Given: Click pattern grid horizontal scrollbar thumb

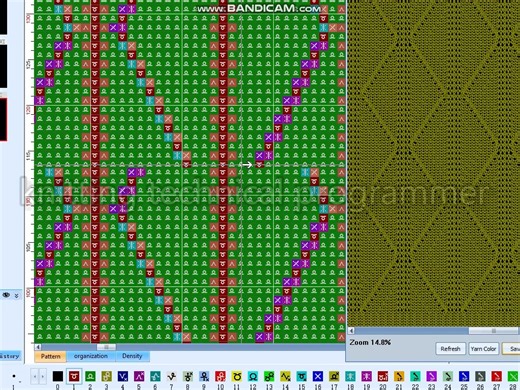Looking at the screenshot, I should (106, 347).
